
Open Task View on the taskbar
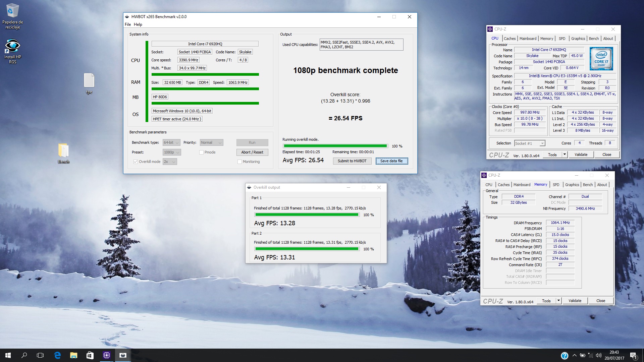tap(40, 355)
